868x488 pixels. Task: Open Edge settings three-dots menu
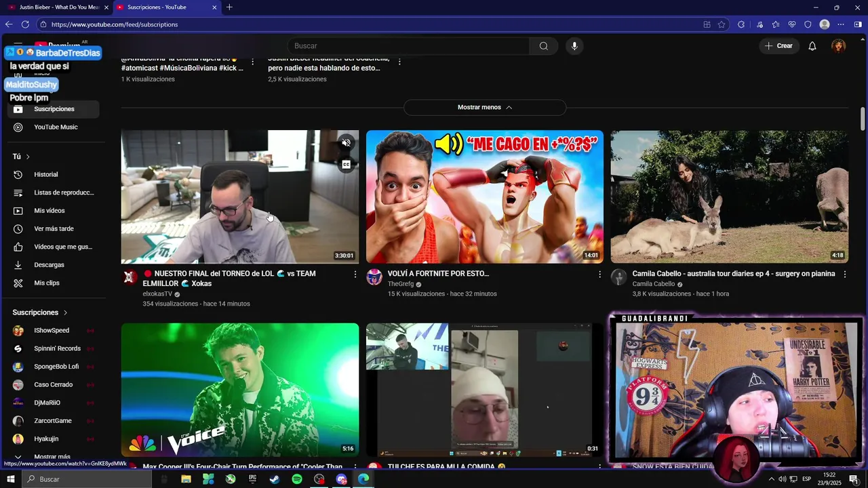point(841,24)
